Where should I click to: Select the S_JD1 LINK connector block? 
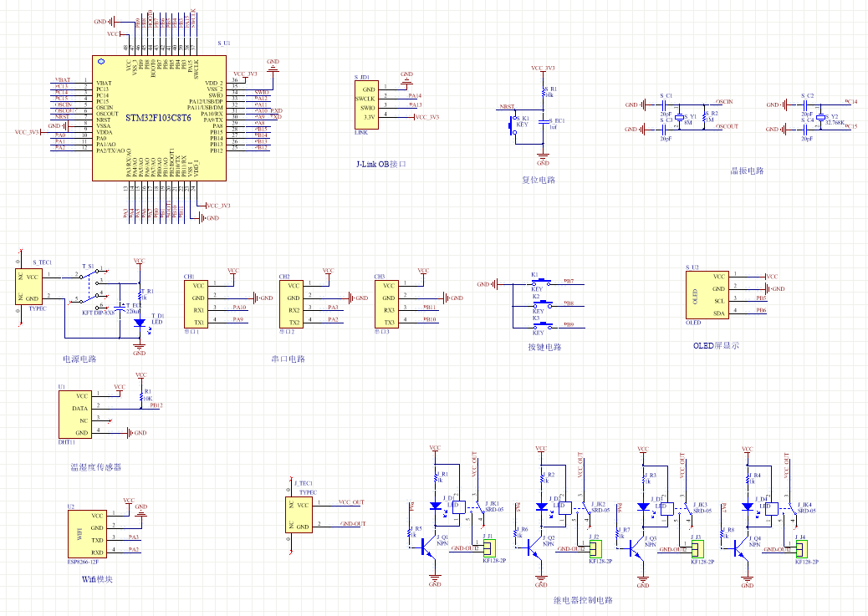click(x=366, y=104)
